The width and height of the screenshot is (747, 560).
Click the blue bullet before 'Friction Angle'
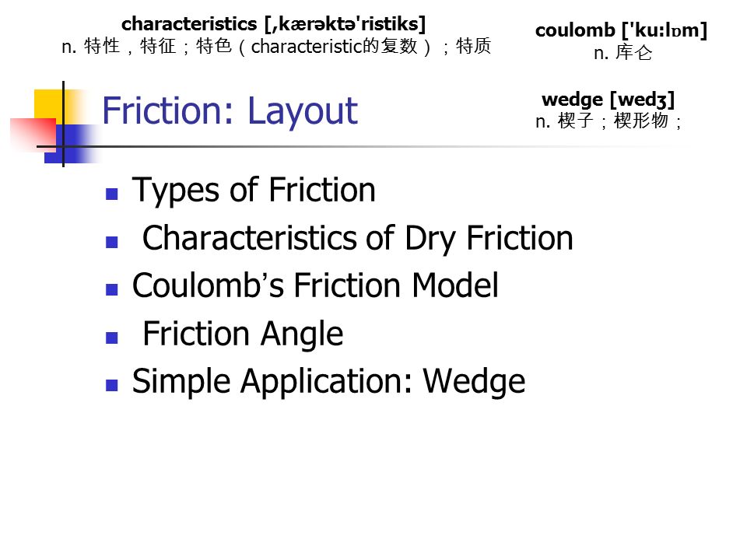(112, 338)
